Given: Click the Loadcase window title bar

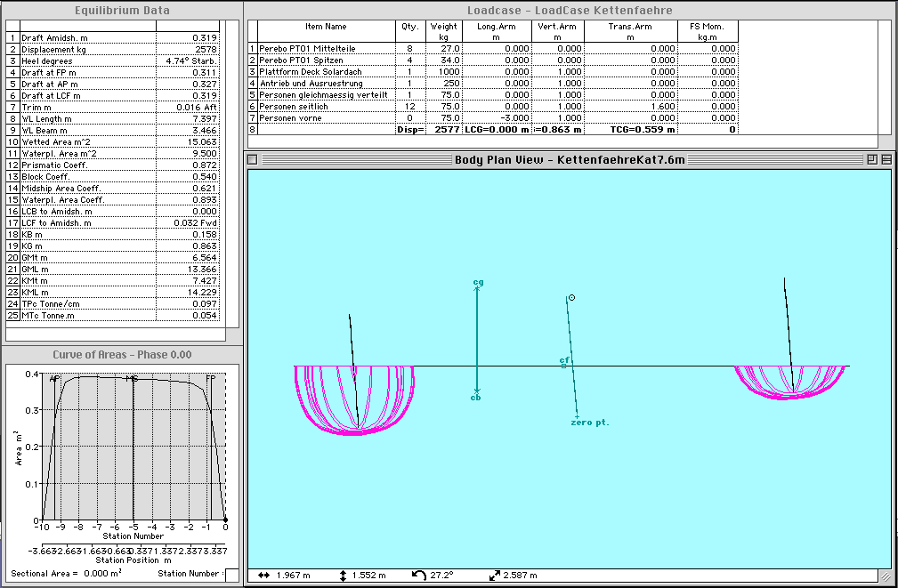Looking at the screenshot, I should [x=570, y=11].
